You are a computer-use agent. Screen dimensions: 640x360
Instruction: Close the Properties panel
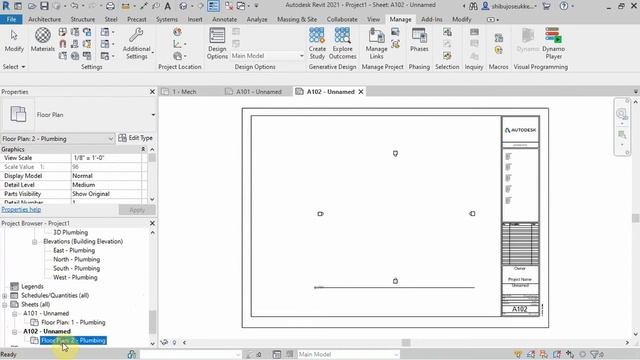tap(152, 92)
